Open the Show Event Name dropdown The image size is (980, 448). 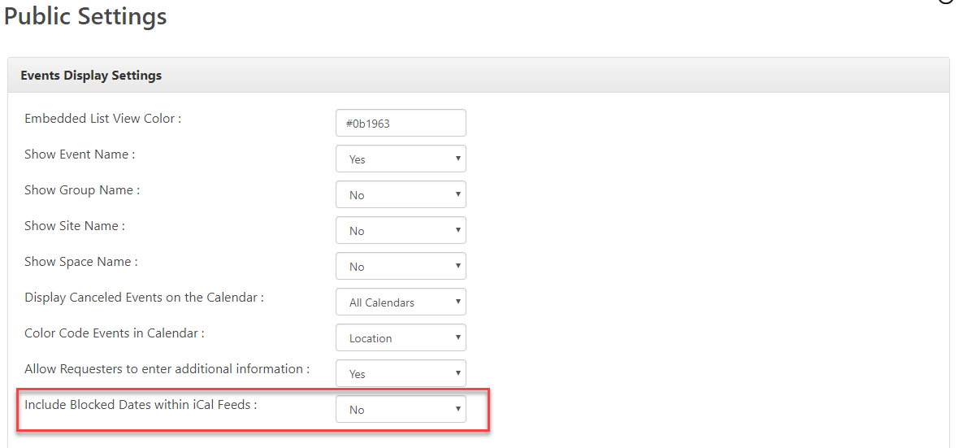[x=401, y=159]
